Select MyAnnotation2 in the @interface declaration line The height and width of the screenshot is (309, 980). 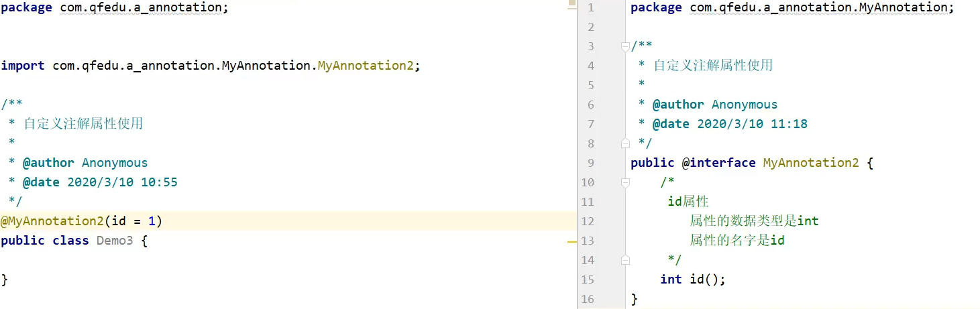[811, 163]
